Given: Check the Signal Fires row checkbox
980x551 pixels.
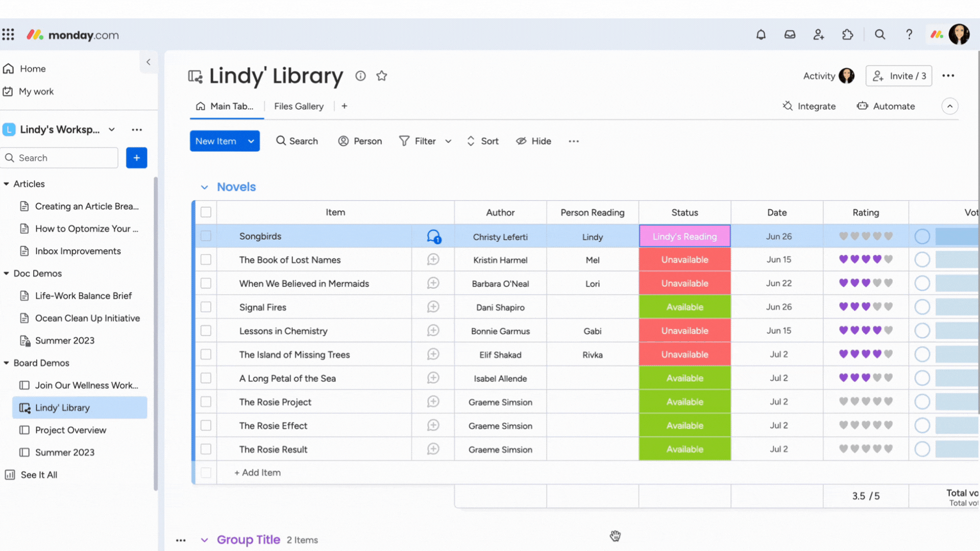Looking at the screenshot, I should (206, 307).
